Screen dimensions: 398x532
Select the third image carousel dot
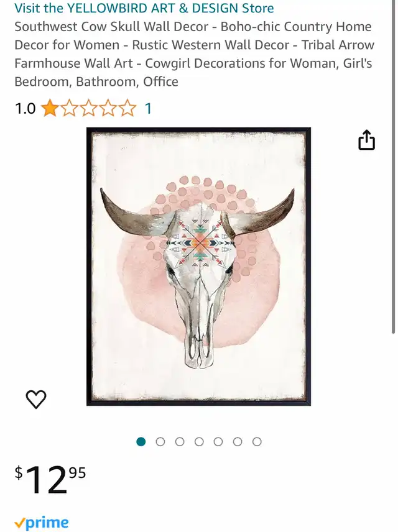180,441
